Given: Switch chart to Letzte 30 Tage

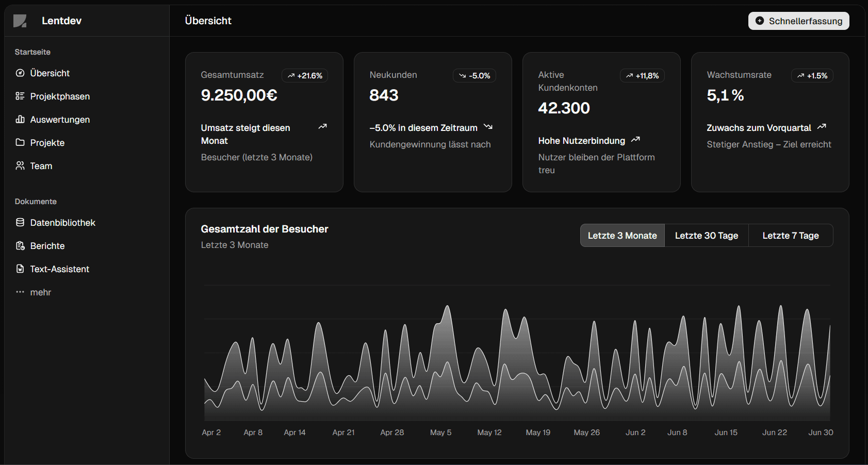Looking at the screenshot, I should pyautogui.click(x=706, y=236).
